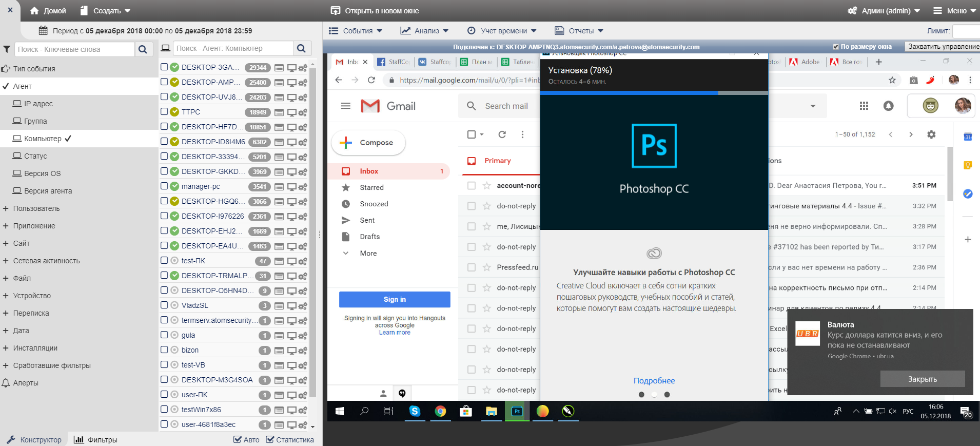Select checkbox for account-noreply email
The height and width of the screenshot is (446, 980).
(x=472, y=186)
